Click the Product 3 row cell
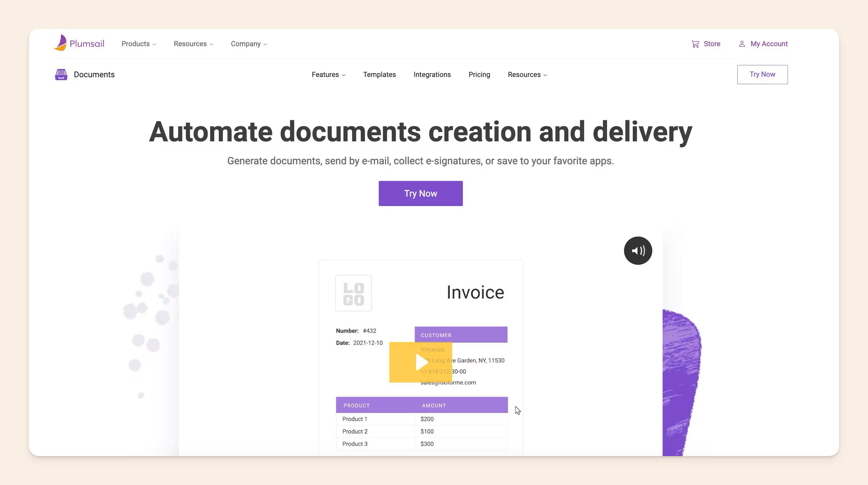 (x=375, y=444)
